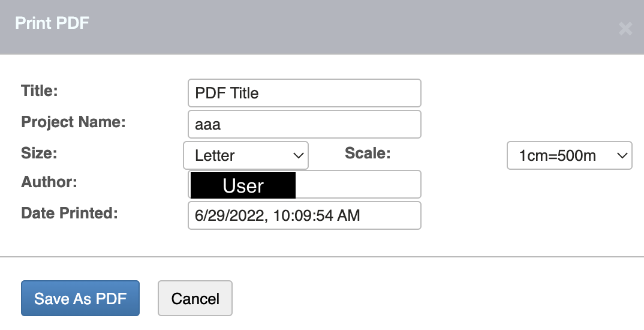The height and width of the screenshot is (330, 644).
Task: Click the "Scale:" label
Action: [x=368, y=152]
